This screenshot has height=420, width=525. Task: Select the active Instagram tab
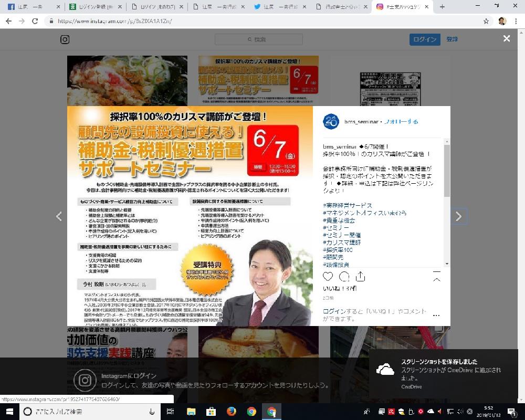coord(403,7)
